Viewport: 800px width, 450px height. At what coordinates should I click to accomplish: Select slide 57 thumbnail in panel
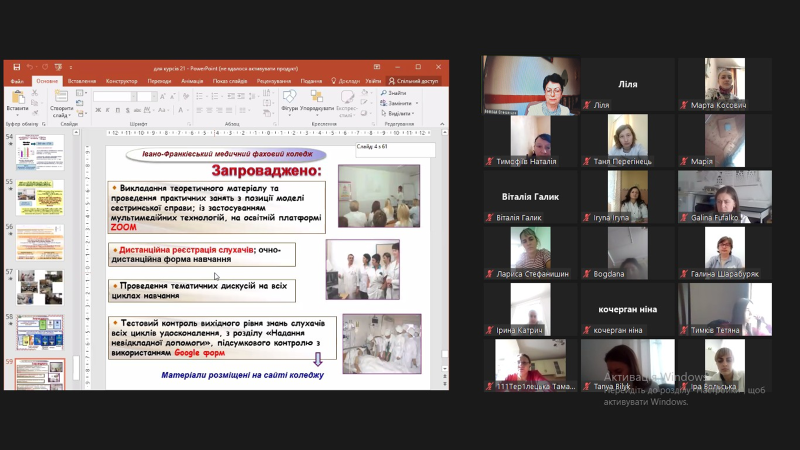click(40, 286)
